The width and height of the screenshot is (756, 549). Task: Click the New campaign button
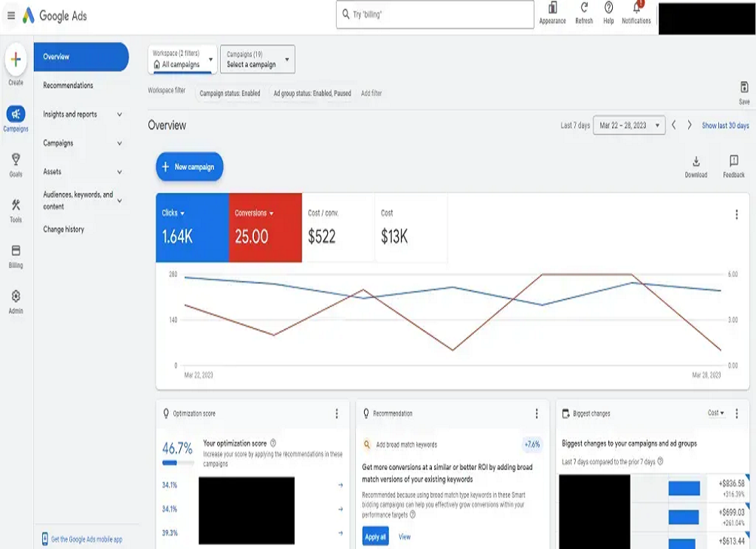pos(189,167)
